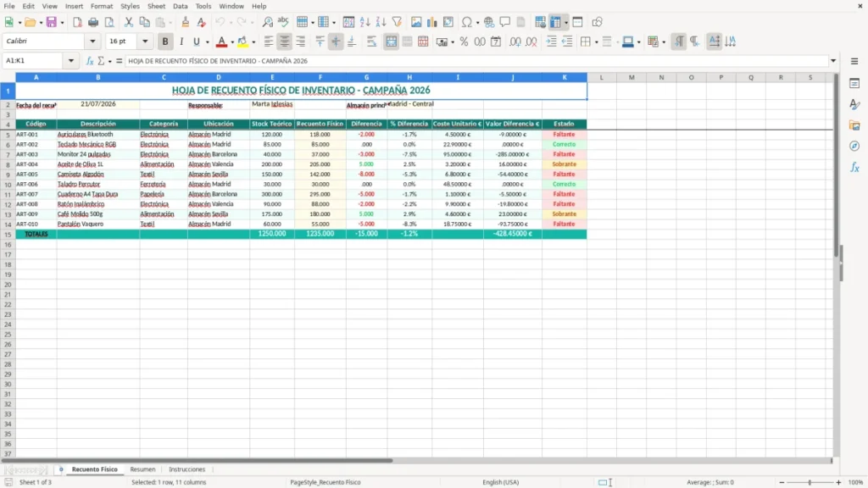Sort ascending A to Z
This screenshot has height=488, width=868.
click(x=364, y=22)
